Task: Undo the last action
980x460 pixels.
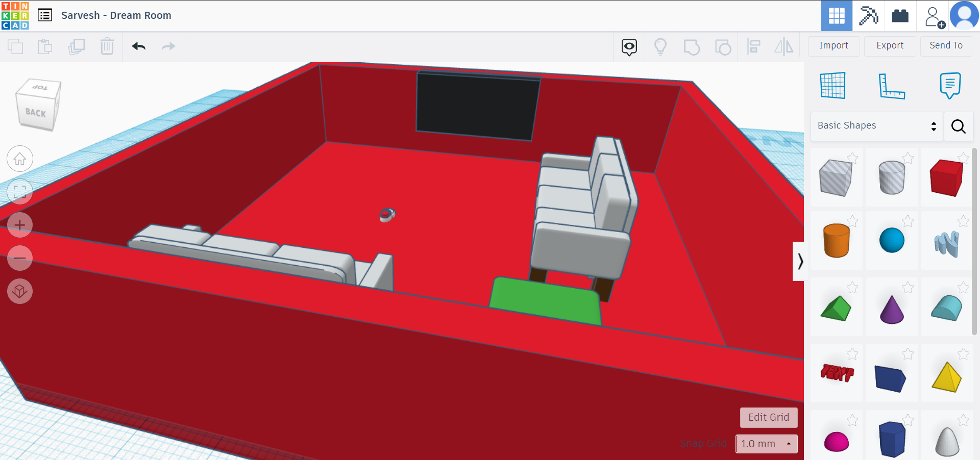Action: tap(138, 46)
